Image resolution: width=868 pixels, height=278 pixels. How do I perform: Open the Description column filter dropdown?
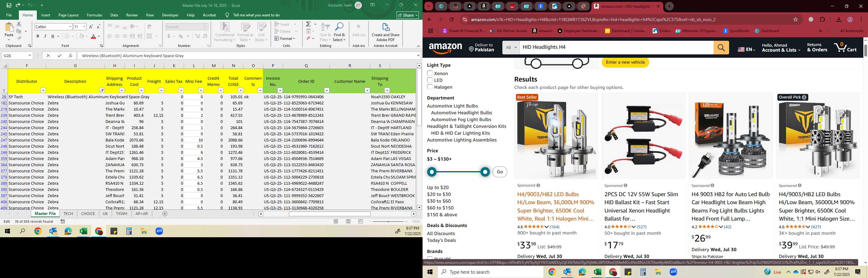click(x=102, y=90)
